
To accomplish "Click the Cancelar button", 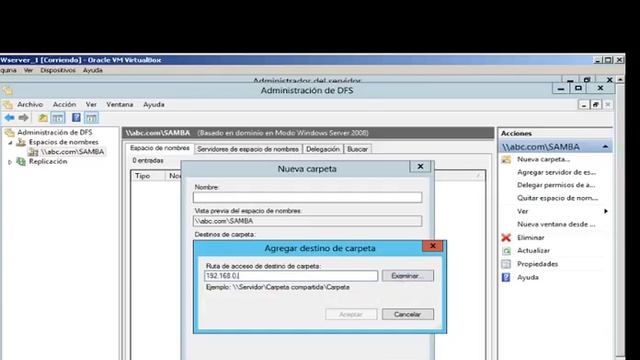I will (x=407, y=314).
